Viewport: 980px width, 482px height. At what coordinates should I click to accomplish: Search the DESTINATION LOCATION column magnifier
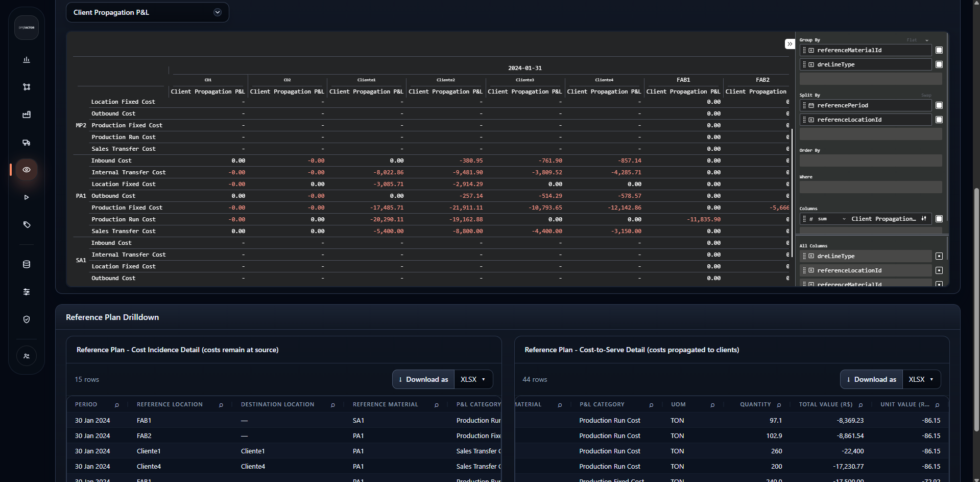333,405
